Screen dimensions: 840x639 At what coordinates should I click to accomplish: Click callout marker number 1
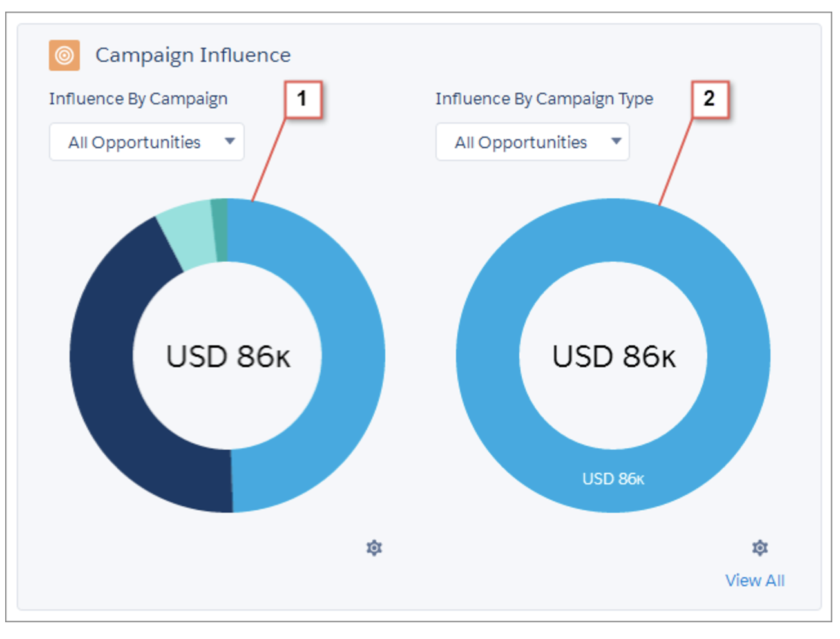(x=302, y=99)
